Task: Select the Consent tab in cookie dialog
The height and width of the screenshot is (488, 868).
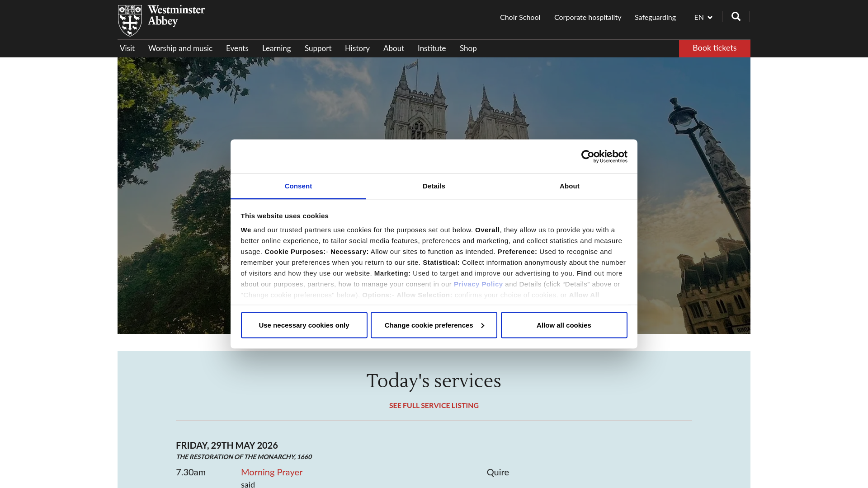Action: click(298, 186)
